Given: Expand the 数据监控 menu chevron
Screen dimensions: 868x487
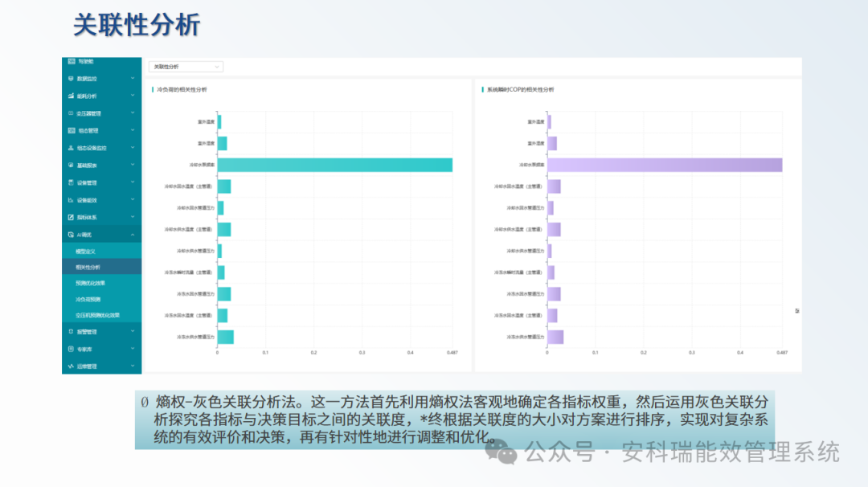Looking at the screenshot, I should 133,79.
